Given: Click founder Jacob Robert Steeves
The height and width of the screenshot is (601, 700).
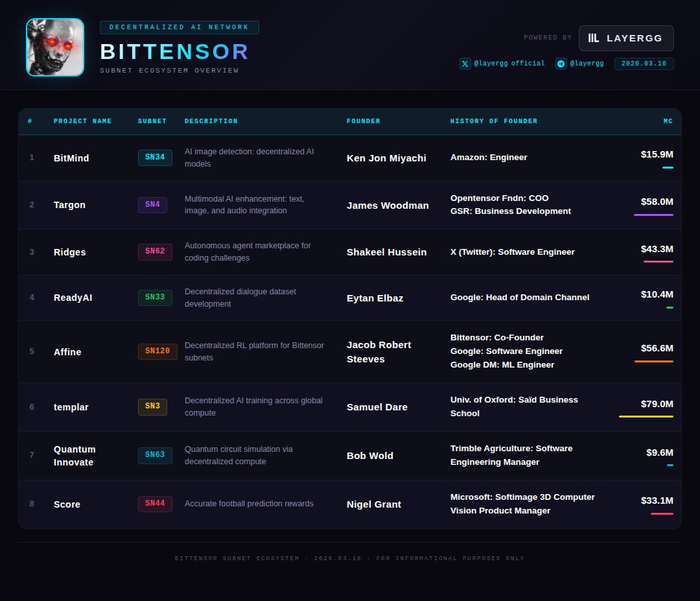Looking at the screenshot, I should pyautogui.click(x=379, y=352).
